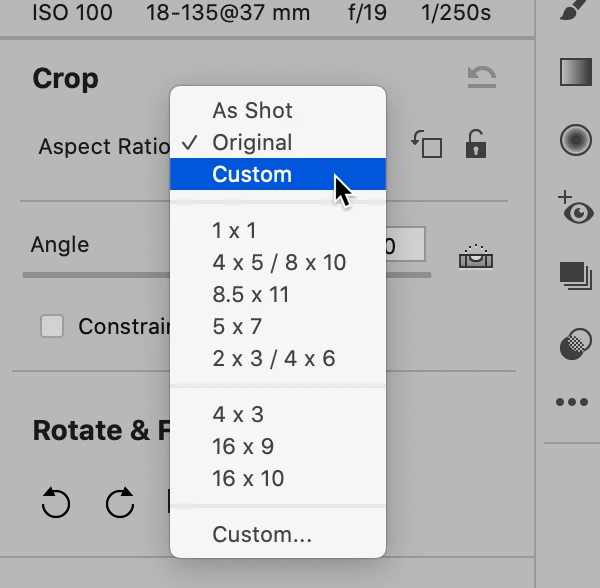
Task: Pick the 1 x 1 square ratio
Action: tap(234, 230)
